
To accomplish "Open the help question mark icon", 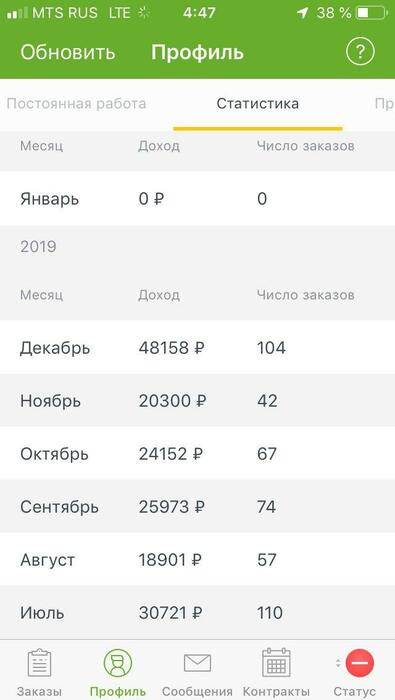I will 360,53.
